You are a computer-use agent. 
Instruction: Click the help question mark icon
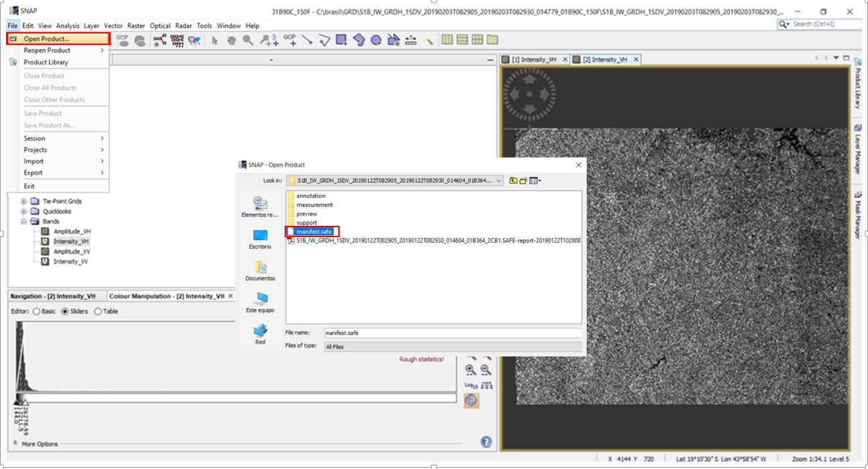click(486, 442)
